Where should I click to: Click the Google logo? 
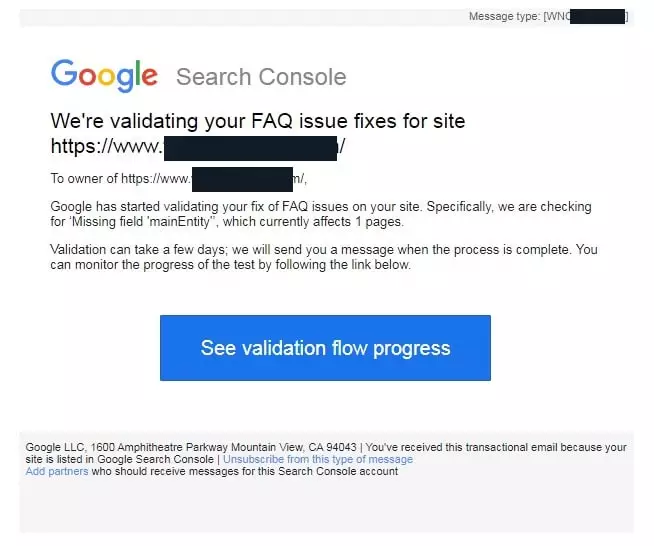pos(104,75)
